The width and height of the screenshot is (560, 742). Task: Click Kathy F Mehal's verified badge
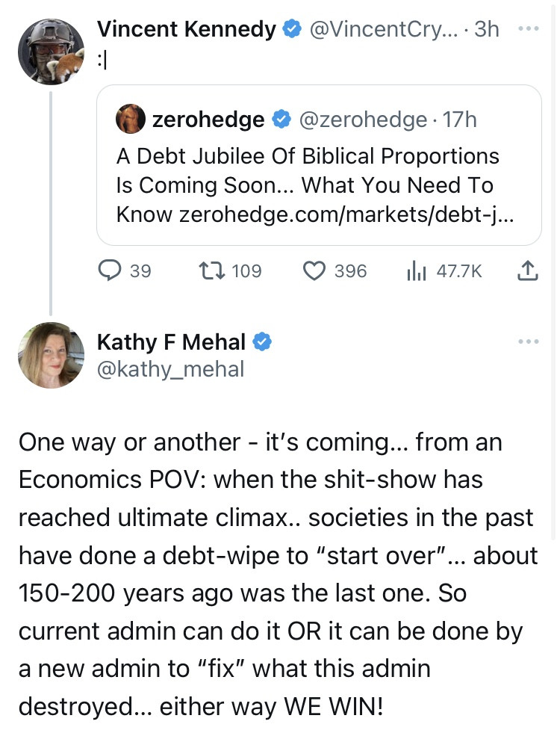click(262, 342)
